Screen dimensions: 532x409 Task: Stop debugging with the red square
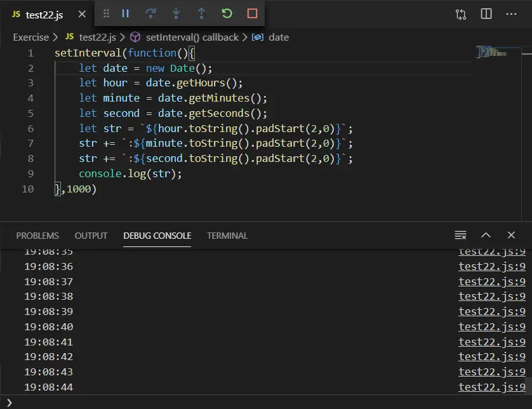[252, 13]
